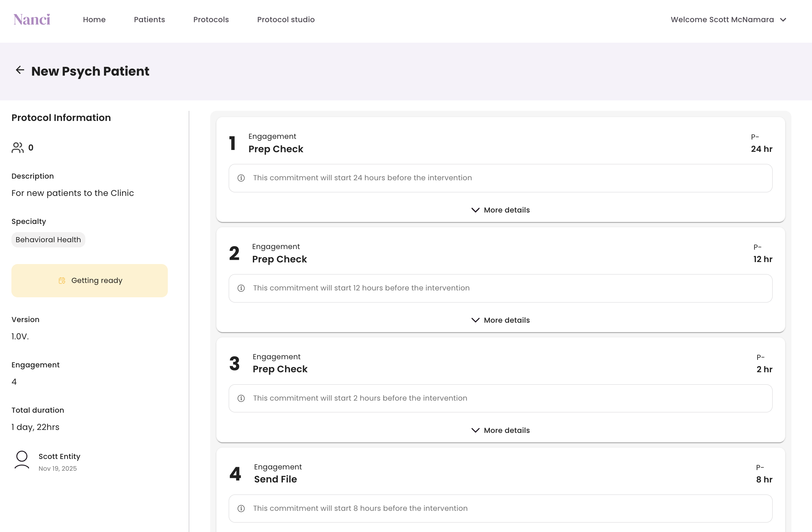Open the Welcome Scott McNamara user dropdown
812x532 pixels.
pos(728,20)
